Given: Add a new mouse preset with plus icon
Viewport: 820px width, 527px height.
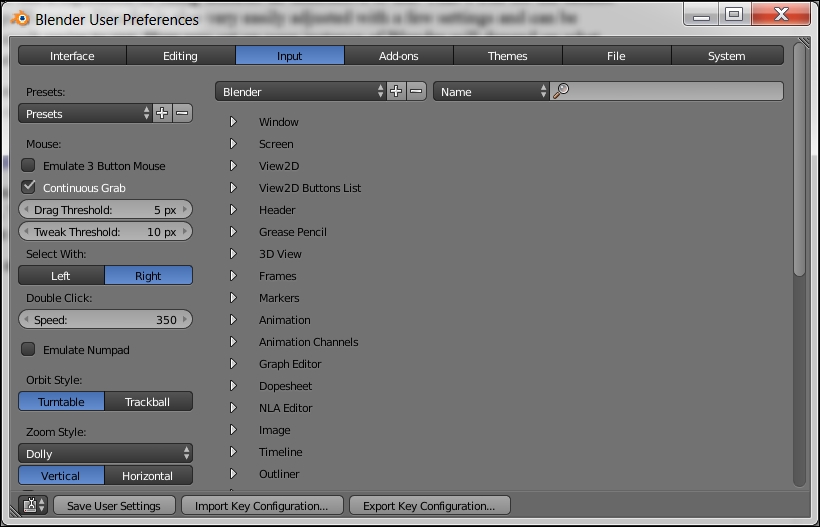Looking at the screenshot, I should 162,113.
